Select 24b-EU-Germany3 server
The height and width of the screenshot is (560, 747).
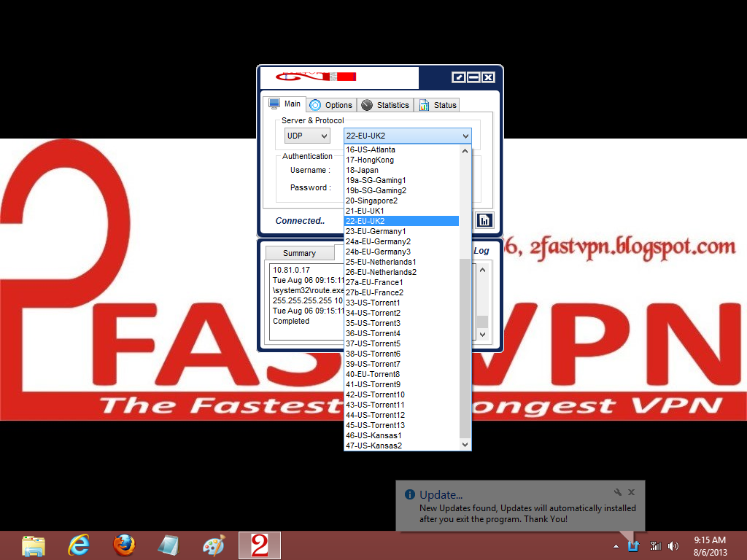coord(401,252)
